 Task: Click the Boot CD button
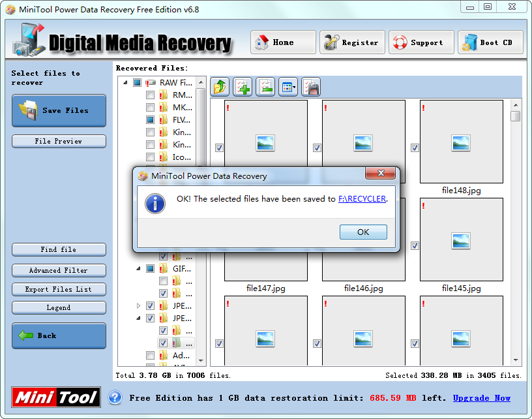pyautogui.click(x=490, y=42)
